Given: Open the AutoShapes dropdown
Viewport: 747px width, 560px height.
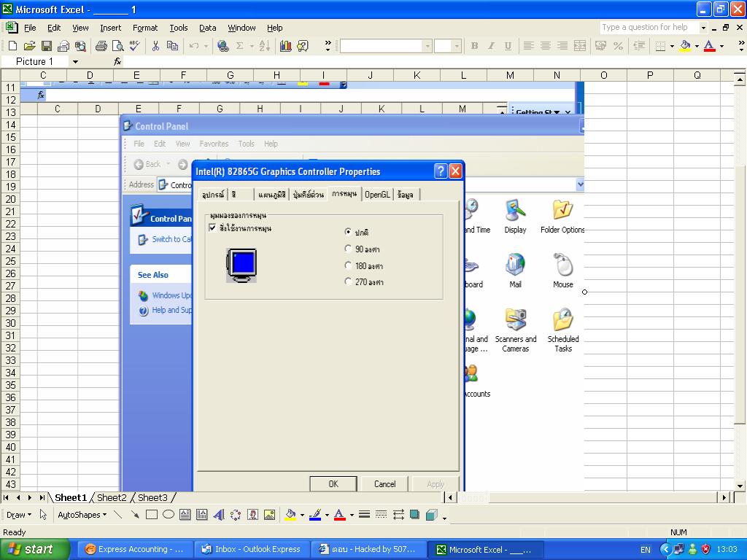Looking at the screenshot, I should [82, 515].
